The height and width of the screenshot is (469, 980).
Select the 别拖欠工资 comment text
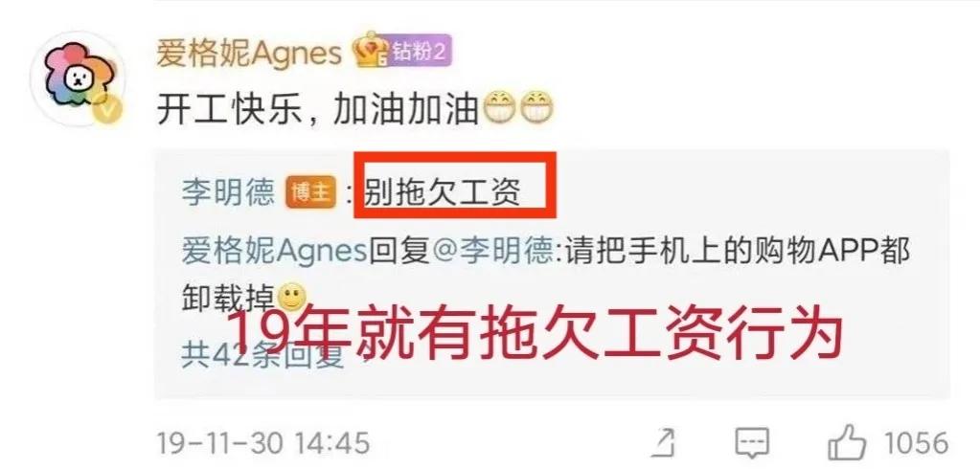[443, 192]
